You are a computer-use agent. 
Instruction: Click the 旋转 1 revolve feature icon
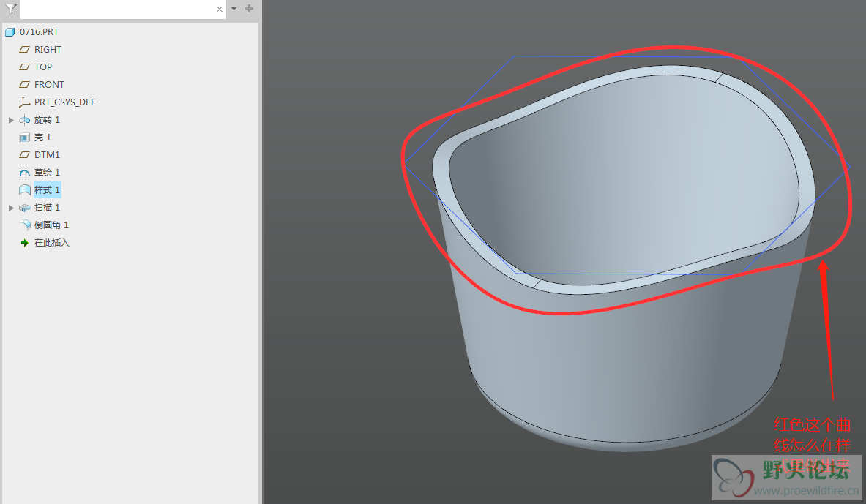(x=24, y=120)
